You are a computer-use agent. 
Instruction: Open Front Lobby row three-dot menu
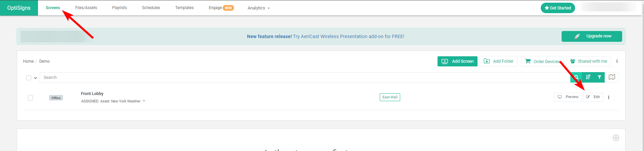609,97
